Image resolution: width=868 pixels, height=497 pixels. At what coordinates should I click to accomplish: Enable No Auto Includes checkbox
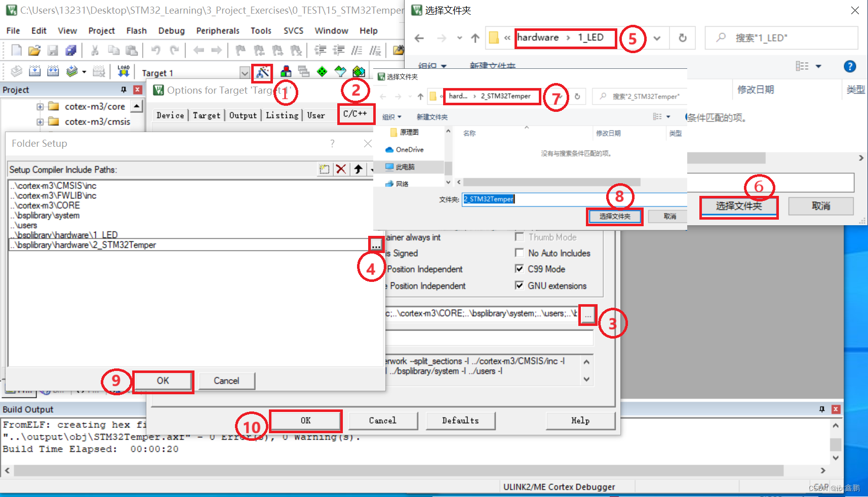coord(519,253)
